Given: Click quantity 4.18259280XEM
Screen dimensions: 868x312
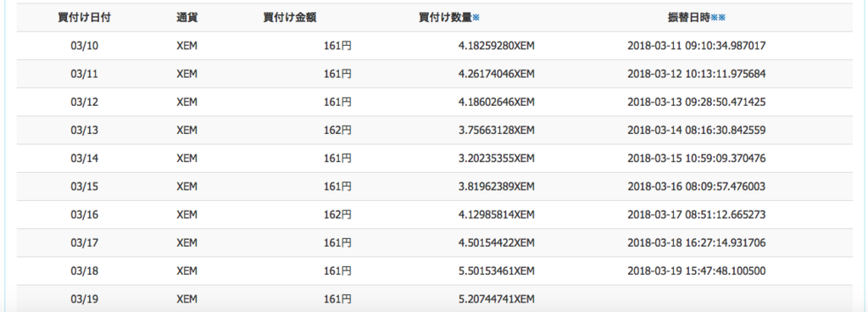Looking at the screenshot, I should click(x=497, y=46).
